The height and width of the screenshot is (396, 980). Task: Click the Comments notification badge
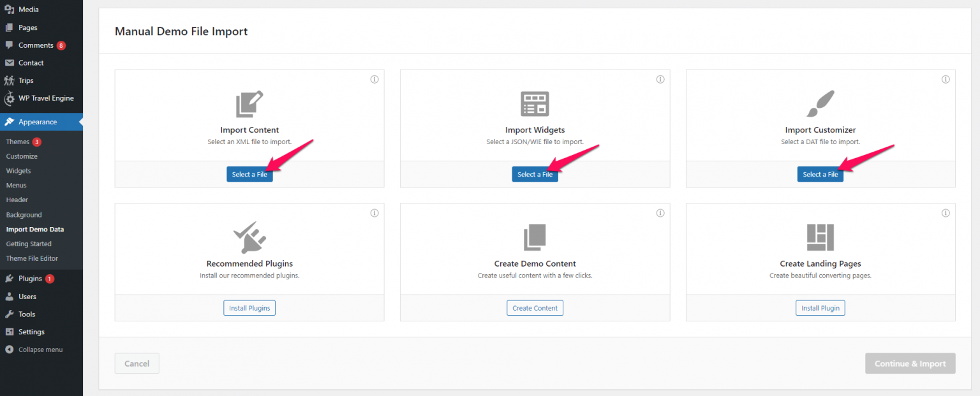(60, 45)
